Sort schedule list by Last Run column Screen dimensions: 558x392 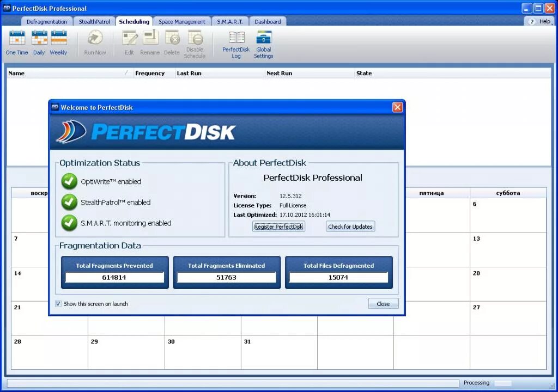tap(220, 73)
